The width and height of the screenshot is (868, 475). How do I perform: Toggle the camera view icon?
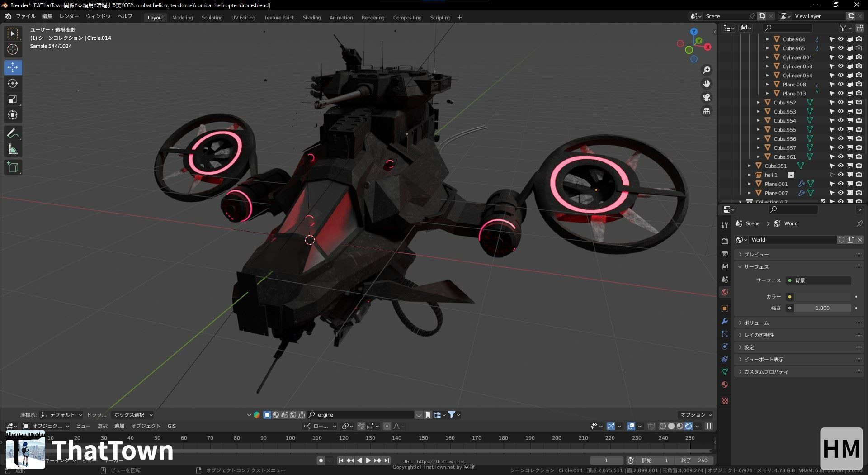[707, 97]
